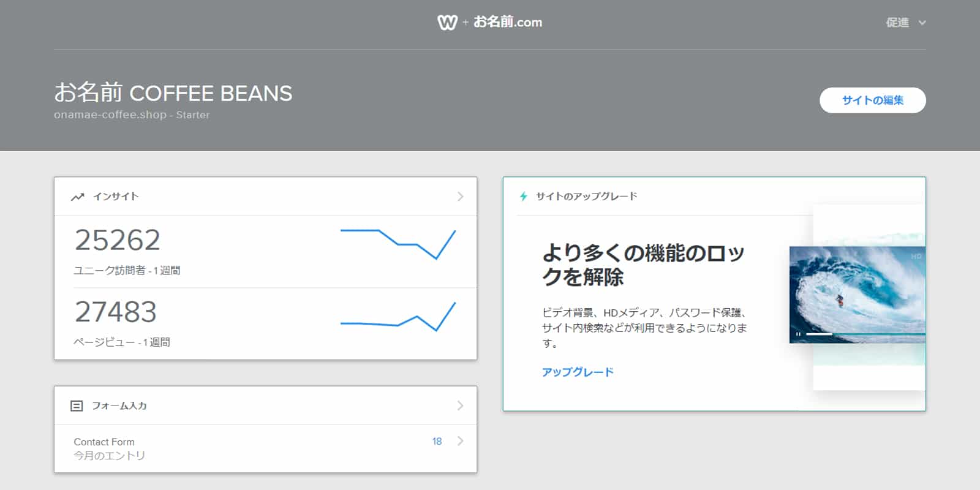Click the アップグレード link
Image resolution: width=980 pixels, height=490 pixels.
click(x=578, y=372)
